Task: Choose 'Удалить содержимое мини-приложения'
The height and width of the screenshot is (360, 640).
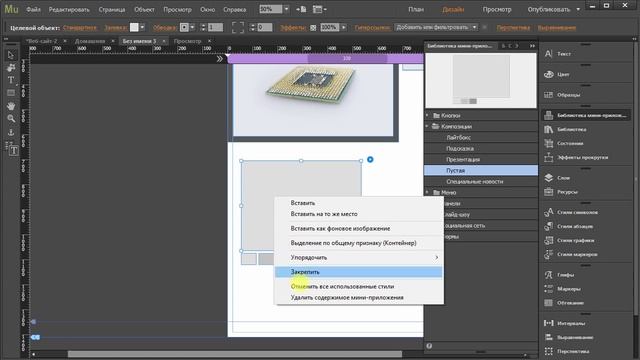Action: pyautogui.click(x=359, y=298)
